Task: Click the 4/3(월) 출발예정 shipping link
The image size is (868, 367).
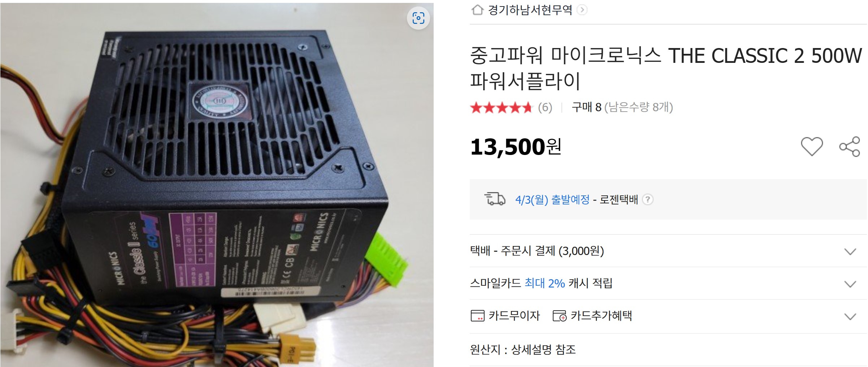Action: pyautogui.click(x=552, y=199)
